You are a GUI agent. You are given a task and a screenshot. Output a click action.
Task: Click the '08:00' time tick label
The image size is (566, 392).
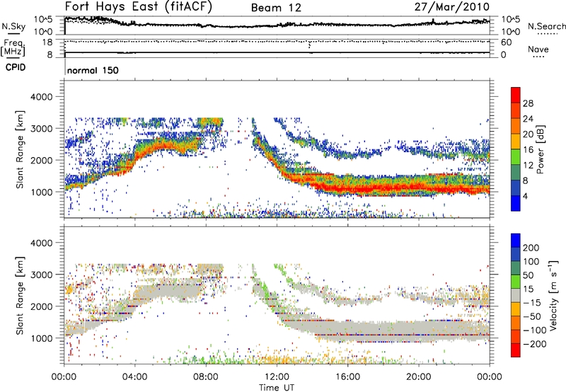point(206,377)
